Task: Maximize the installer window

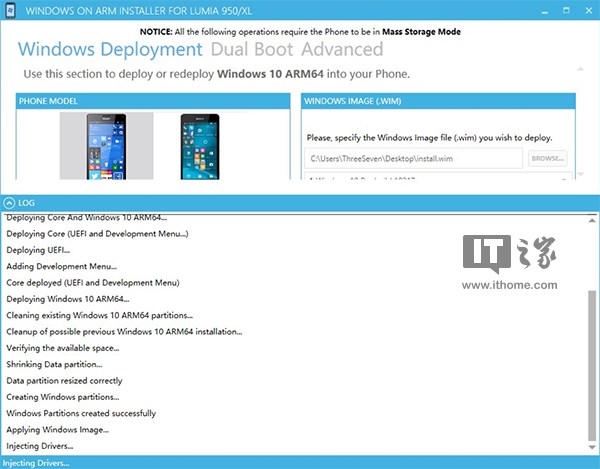Action: pos(566,10)
